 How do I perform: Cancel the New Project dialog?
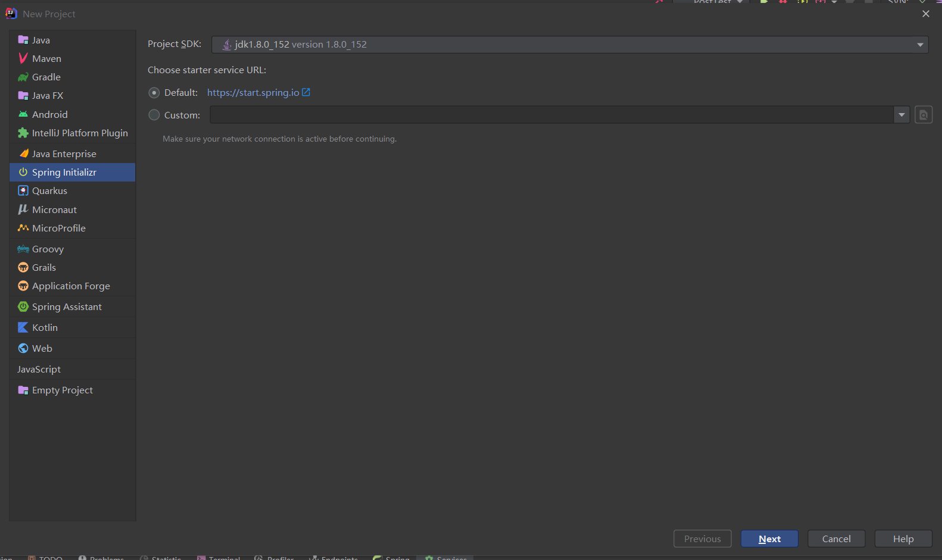point(836,539)
